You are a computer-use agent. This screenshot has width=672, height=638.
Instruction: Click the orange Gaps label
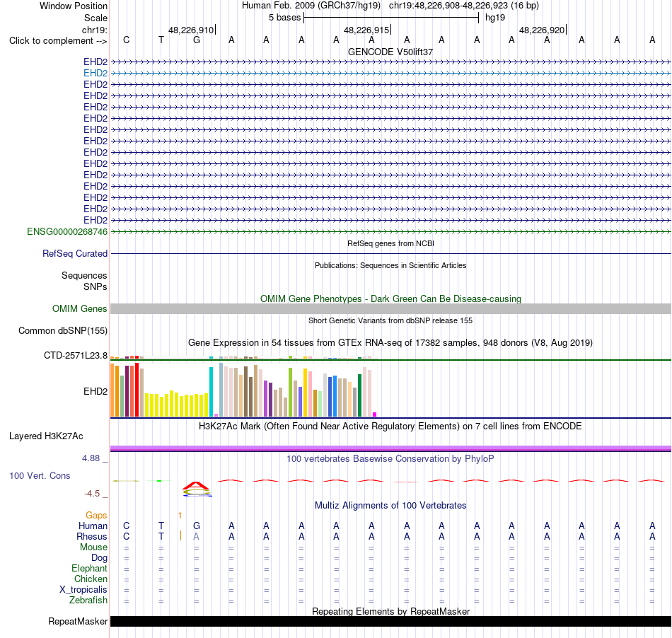click(96, 515)
